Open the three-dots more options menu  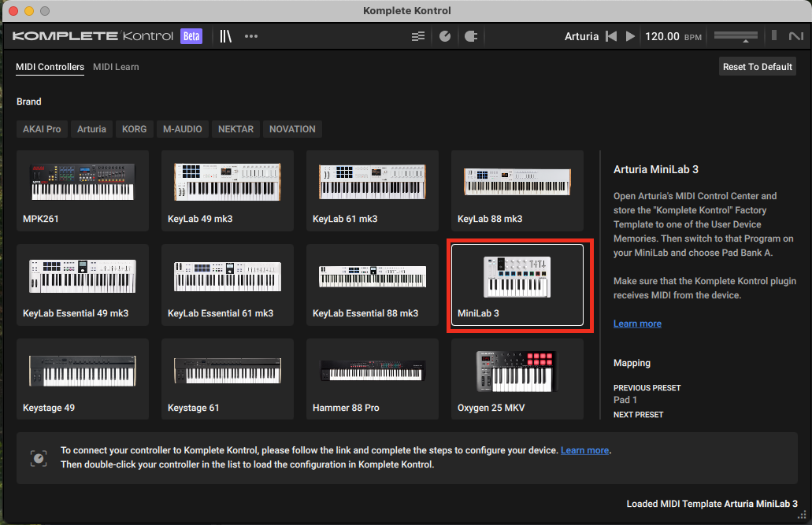(x=251, y=36)
